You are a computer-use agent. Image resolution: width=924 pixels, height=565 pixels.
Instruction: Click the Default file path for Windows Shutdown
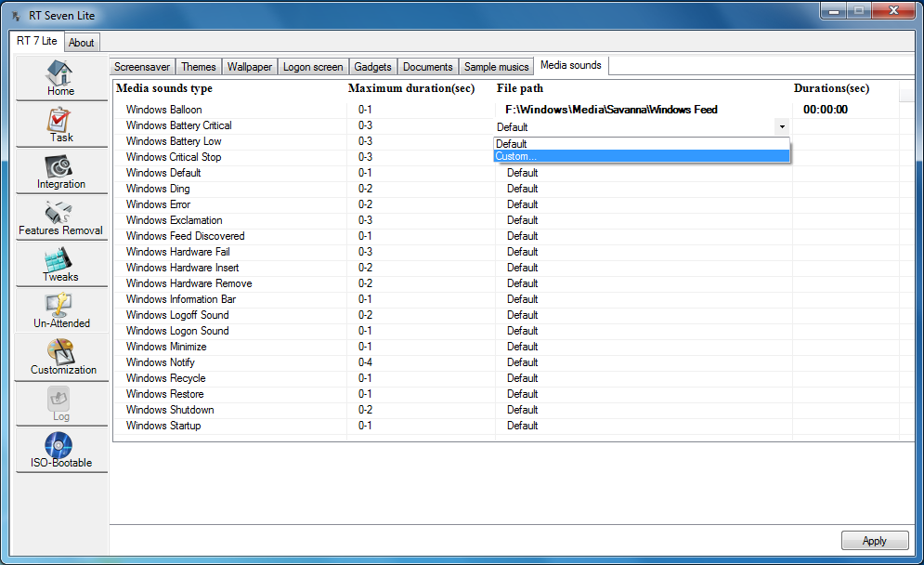coord(522,410)
